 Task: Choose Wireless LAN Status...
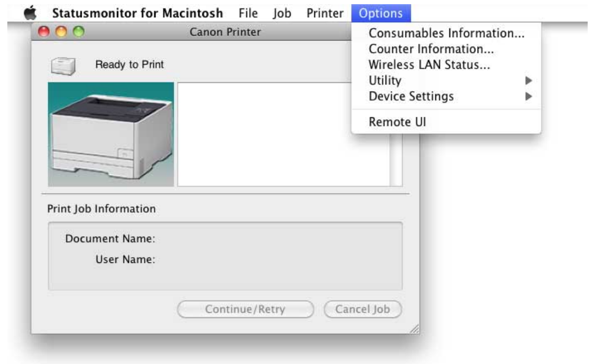coord(446,65)
